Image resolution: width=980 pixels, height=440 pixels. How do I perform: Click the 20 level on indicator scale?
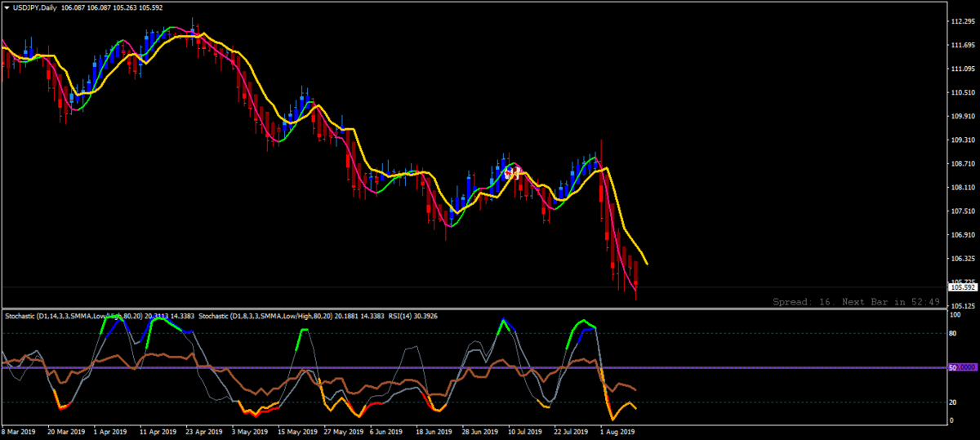pos(953,402)
